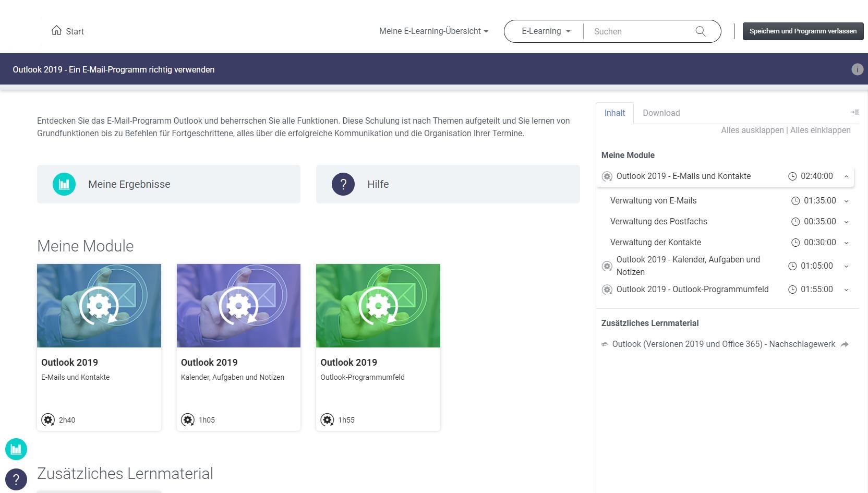Screen dimensions: 868x493
Task: Click Speichern und Programm verlassen button
Action: click(803, 31)
